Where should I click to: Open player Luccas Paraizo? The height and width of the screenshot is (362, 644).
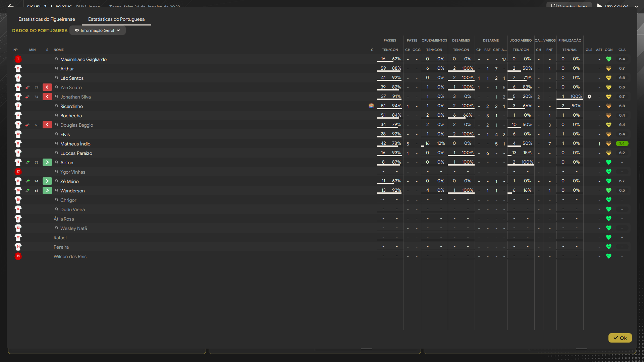click(76, 153)
